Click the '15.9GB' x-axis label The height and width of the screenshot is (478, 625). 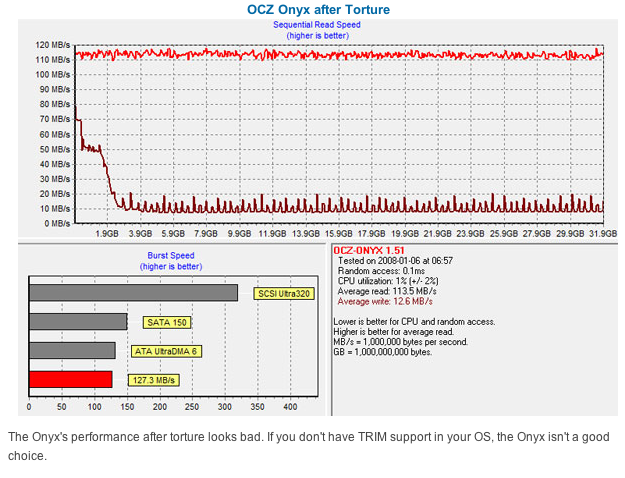[x=338, y=233]
